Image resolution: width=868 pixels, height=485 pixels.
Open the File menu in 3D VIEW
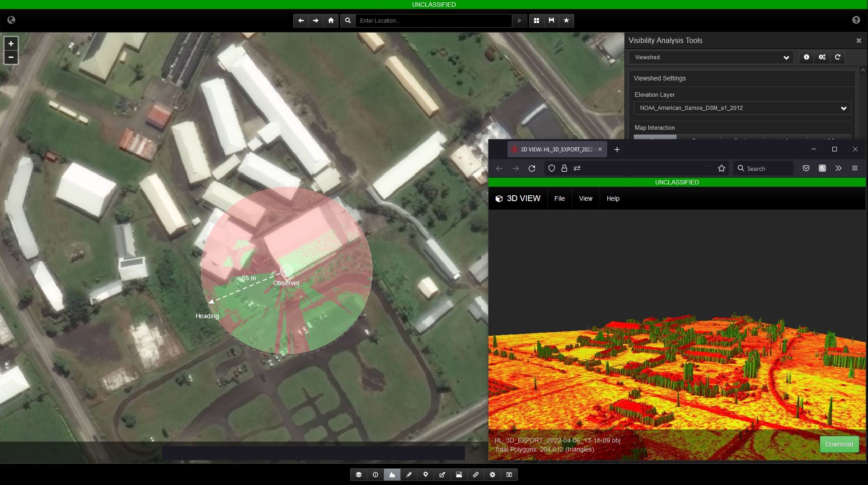pyautogui.click(x=559, y=198)
